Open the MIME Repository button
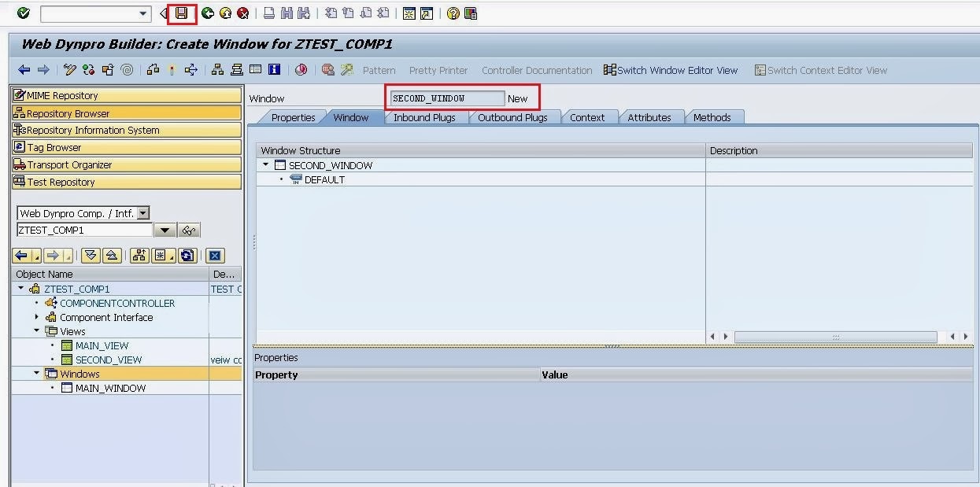Viewport: 980px width, 487px height. pyautogui.click(x=127, y=95)
